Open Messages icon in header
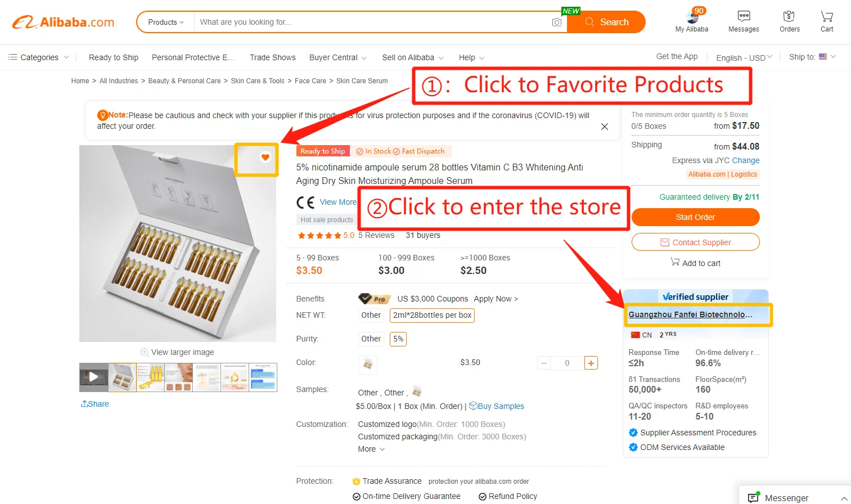 pyautogui.click(x=744, y=16)
